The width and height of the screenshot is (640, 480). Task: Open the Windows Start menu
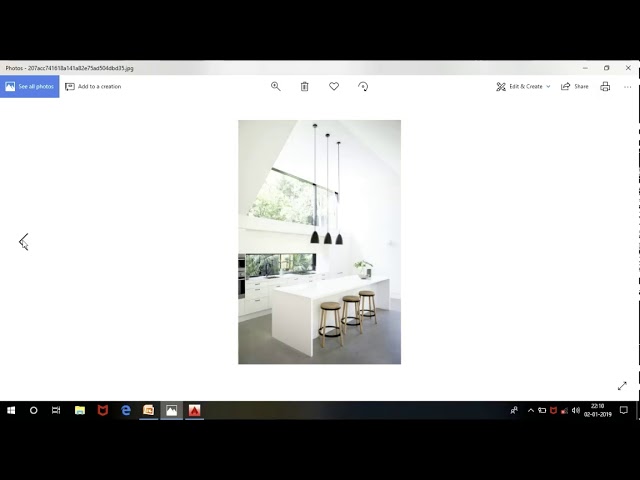click(11, 410)
